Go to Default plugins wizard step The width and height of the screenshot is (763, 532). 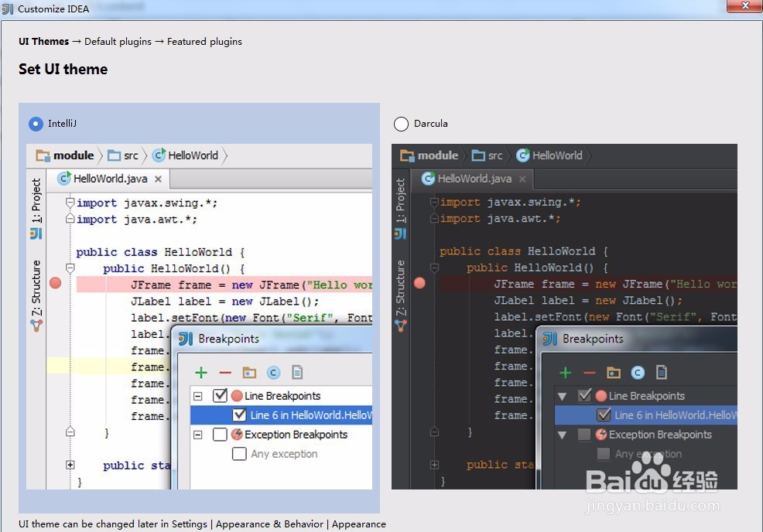point(118,42)
